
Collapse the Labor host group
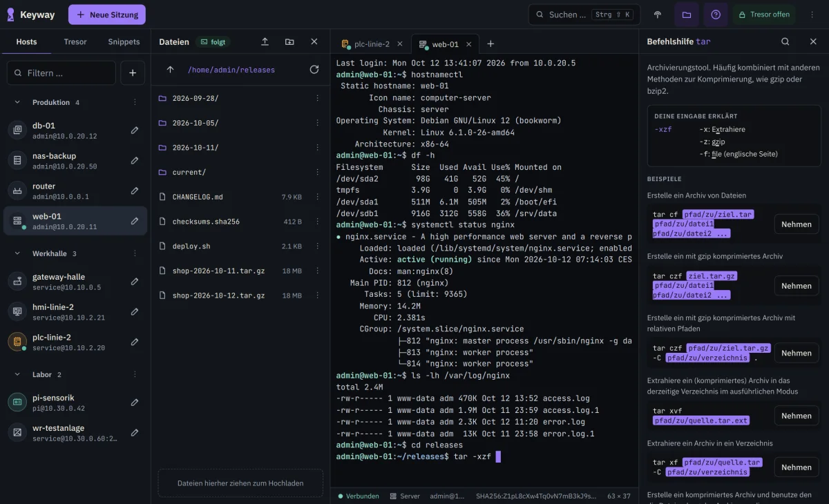tap(17, 374)
